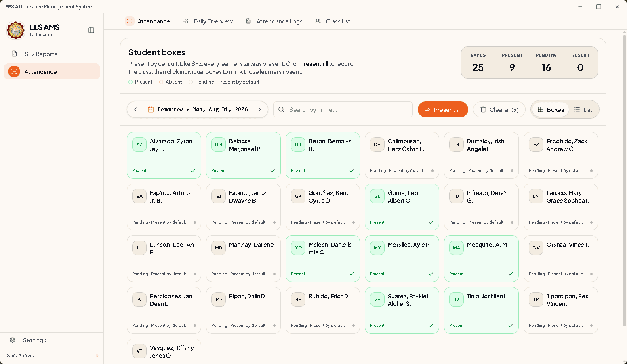Open the date picker calendar icon
Image resolution: width=627 pixels, height=364 pixels.
[x=151, y=109]
